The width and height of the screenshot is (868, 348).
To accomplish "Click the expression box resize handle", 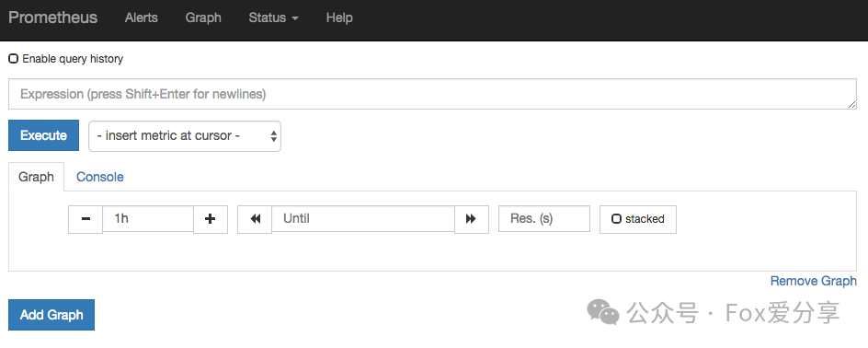I will pos(851,104).
